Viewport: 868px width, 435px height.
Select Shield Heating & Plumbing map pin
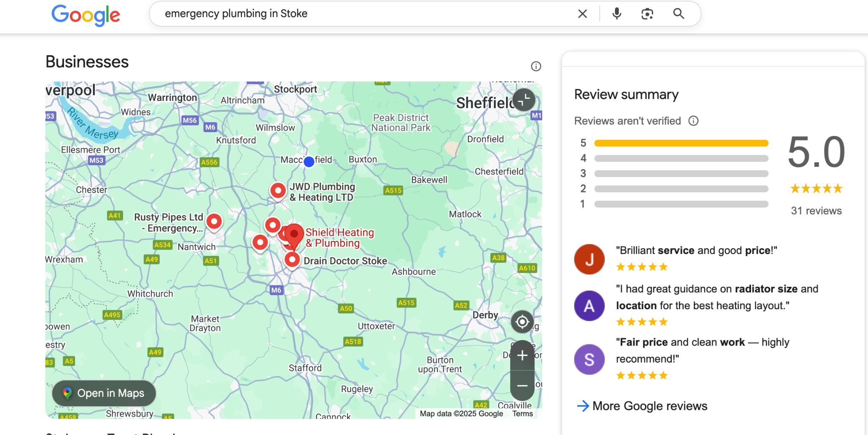click(x=294, y=235)
